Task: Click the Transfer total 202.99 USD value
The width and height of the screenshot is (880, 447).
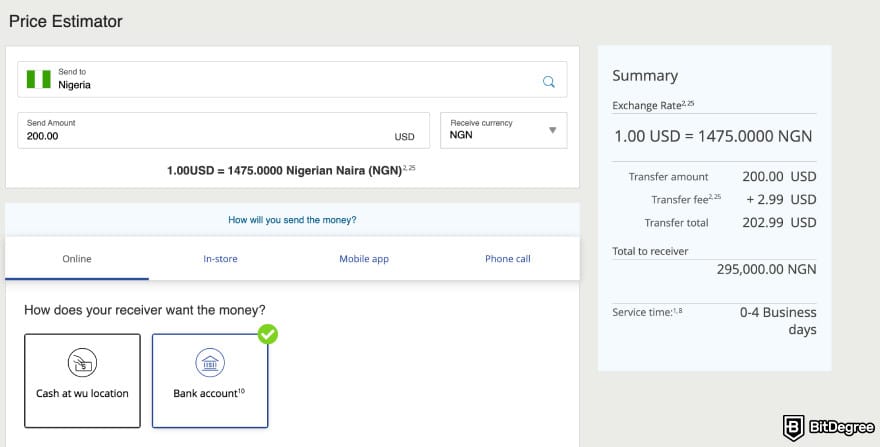Action: coord(779,222)
